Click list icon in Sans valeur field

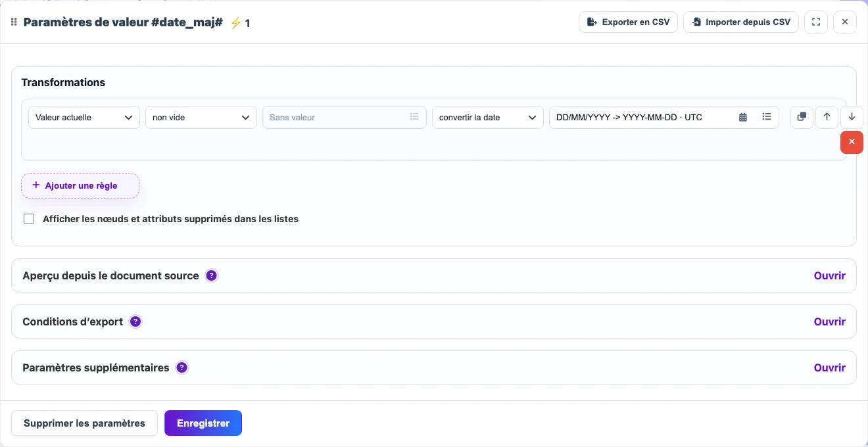414,116
